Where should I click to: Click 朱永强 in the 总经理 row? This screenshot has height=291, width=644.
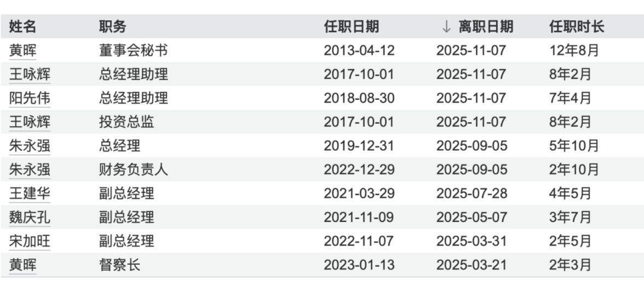pyautogui.click(x=30, y=146)
